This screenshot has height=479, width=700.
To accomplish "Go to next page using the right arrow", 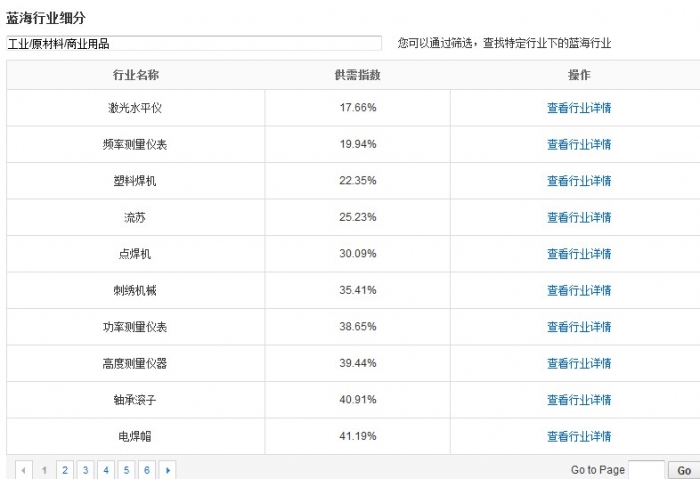I will tap(167, 470).
